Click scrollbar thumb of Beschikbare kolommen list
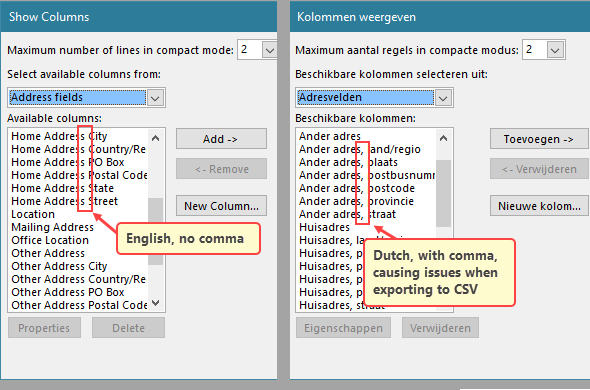This screenshot has height=390, width=590. point(444,193)
